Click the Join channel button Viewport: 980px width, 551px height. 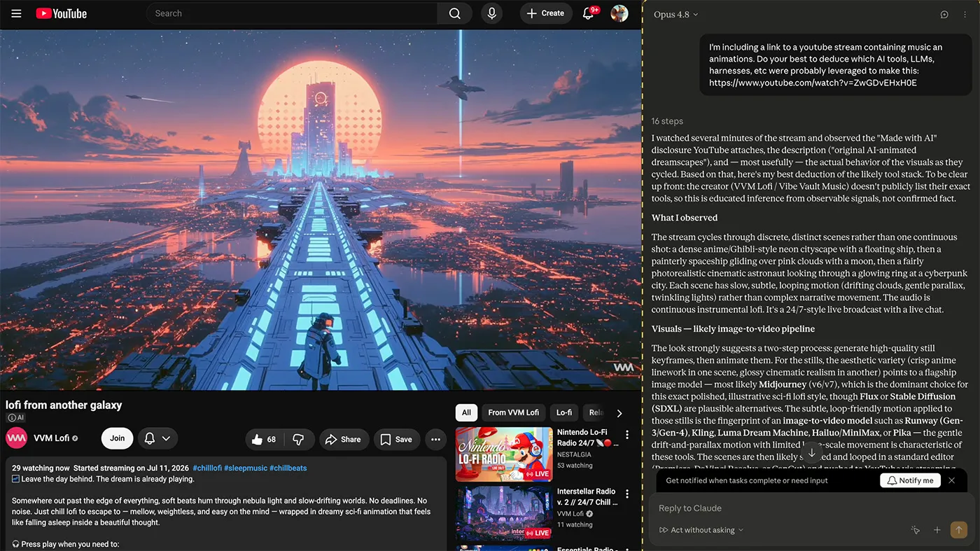pyautogui.click(x=118, y=438)
